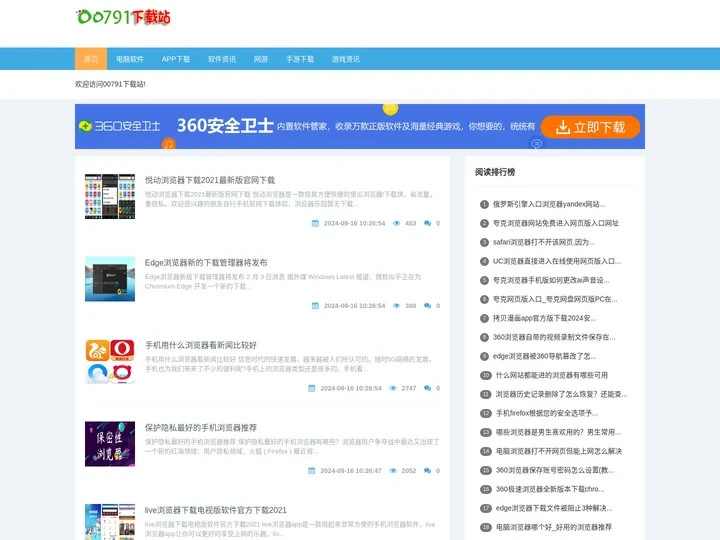Click the chat bubble icon on banner bottom
Image resolution: width=720 pixels, height=540 pixels.
[536, 144]
